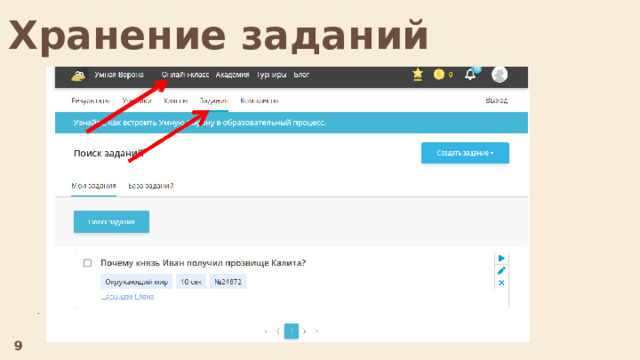Open the author link under task tags
This screenshot has height=360, width=640.
click(127, 297)
